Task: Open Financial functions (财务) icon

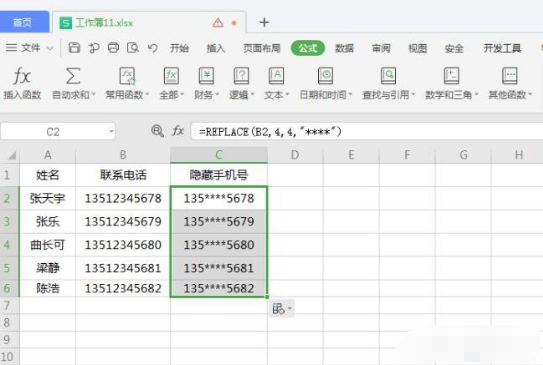Action: [206, 76]
